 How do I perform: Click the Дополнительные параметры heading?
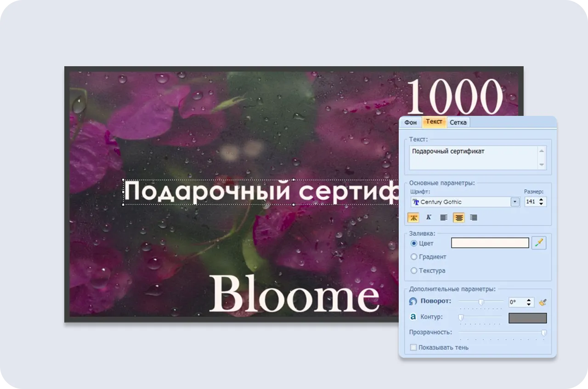[x=452, y=289]
